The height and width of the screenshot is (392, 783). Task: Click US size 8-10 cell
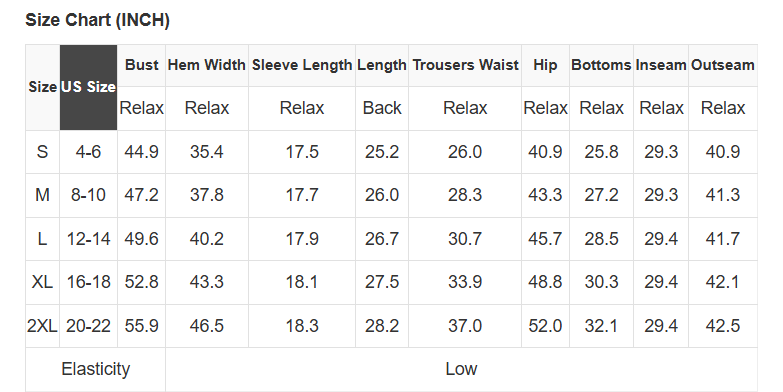pyautogui.click(x=88, y=195)
